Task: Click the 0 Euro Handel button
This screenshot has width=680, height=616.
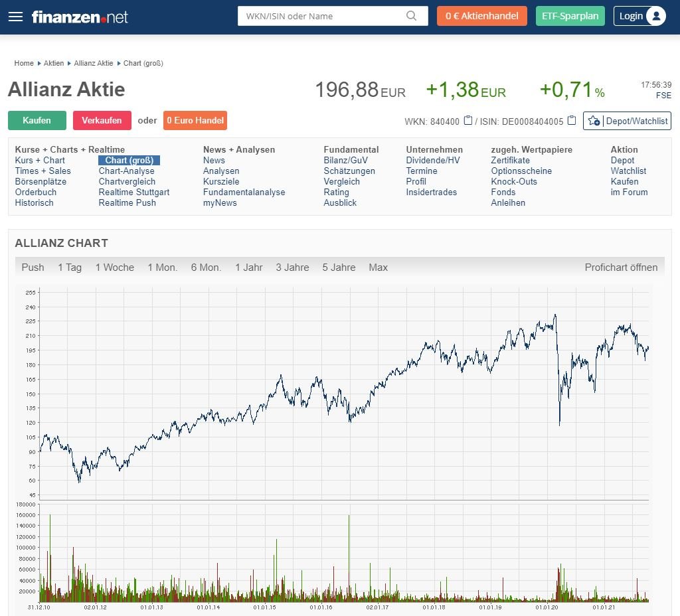Action: tap(195, 121)
